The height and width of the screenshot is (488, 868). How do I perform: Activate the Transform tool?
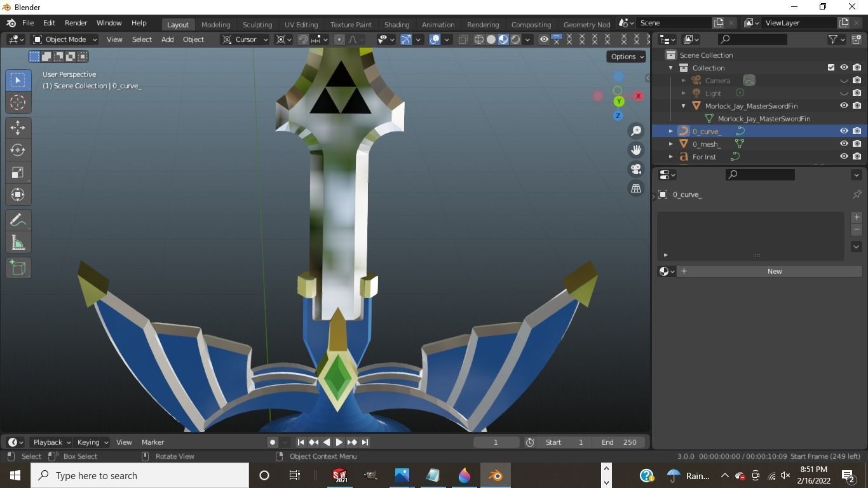(18, 194)
